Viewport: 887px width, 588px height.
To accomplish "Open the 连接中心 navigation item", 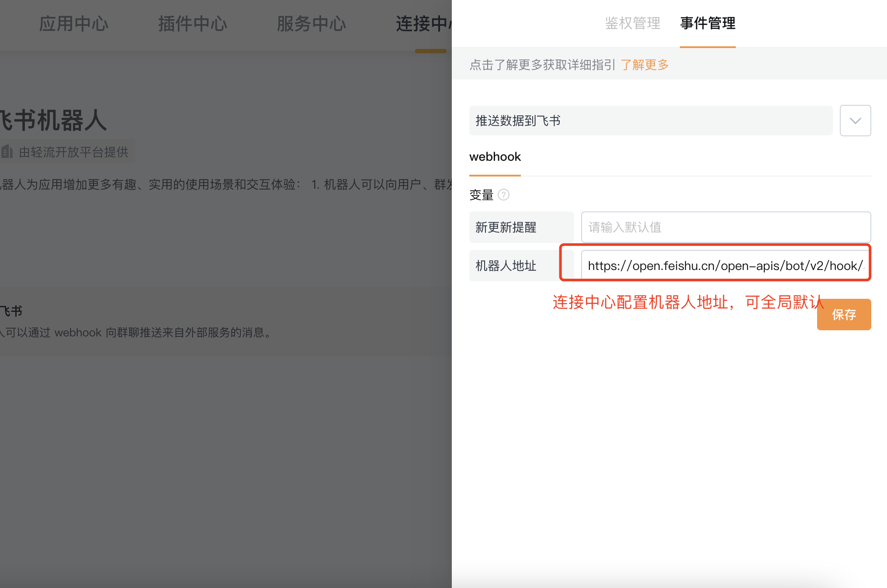I will tap(424, 24).
